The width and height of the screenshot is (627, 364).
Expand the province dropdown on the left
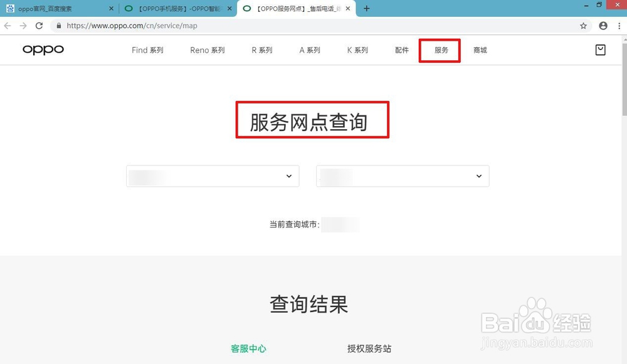coord(213,176)
